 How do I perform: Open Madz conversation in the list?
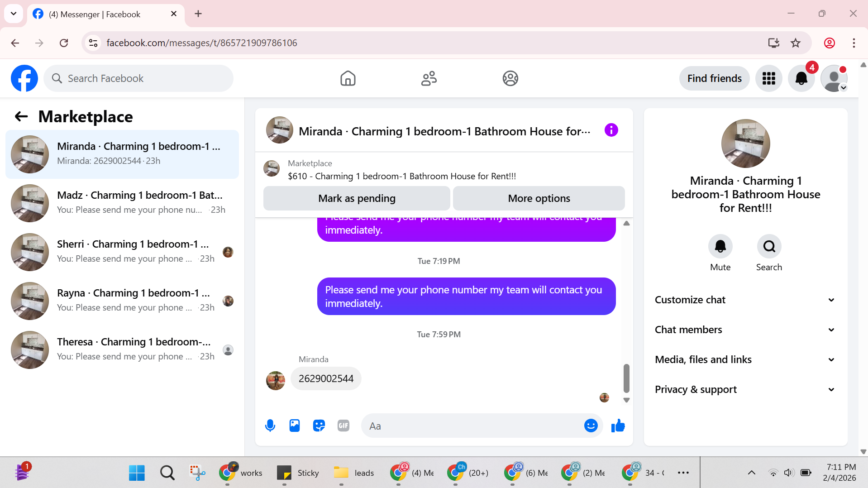[x=122, y=203]
